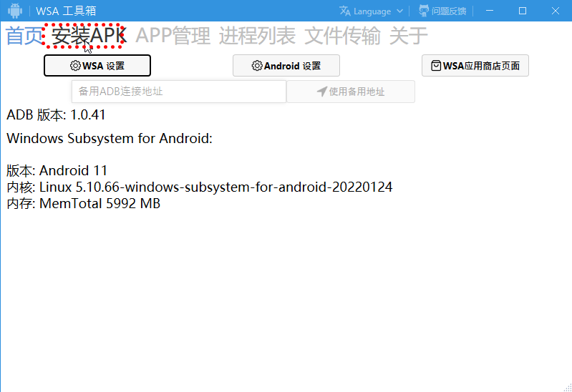
Task: Minimize the WSA 工具箱 window
Action: pyautogui.click(x=490, y=11)
